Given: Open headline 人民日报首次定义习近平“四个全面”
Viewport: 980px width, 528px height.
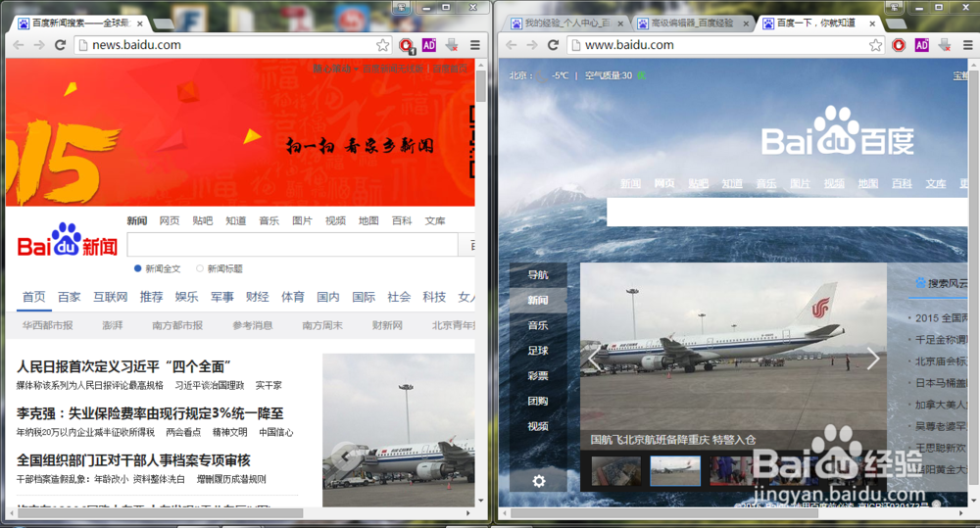Looking at the screenshot, I should [123, 366].
